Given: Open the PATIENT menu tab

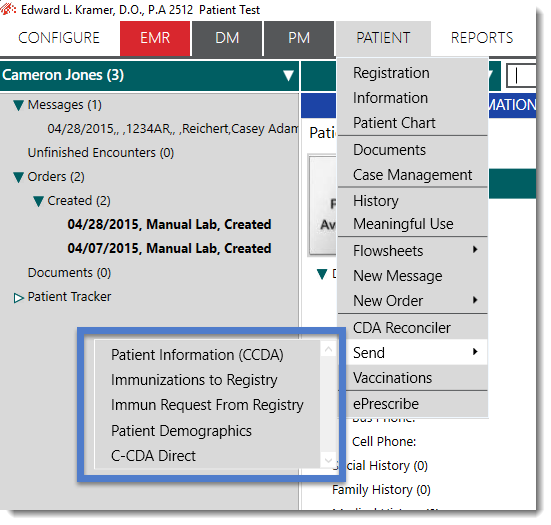Looking at the screenshot, I should (x=383, y=38).
